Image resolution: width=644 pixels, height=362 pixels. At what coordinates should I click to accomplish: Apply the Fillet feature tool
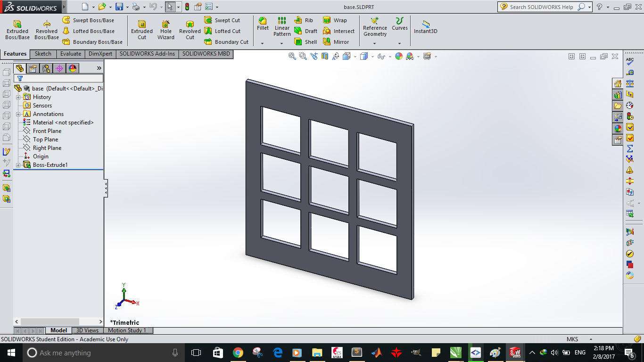263,24
